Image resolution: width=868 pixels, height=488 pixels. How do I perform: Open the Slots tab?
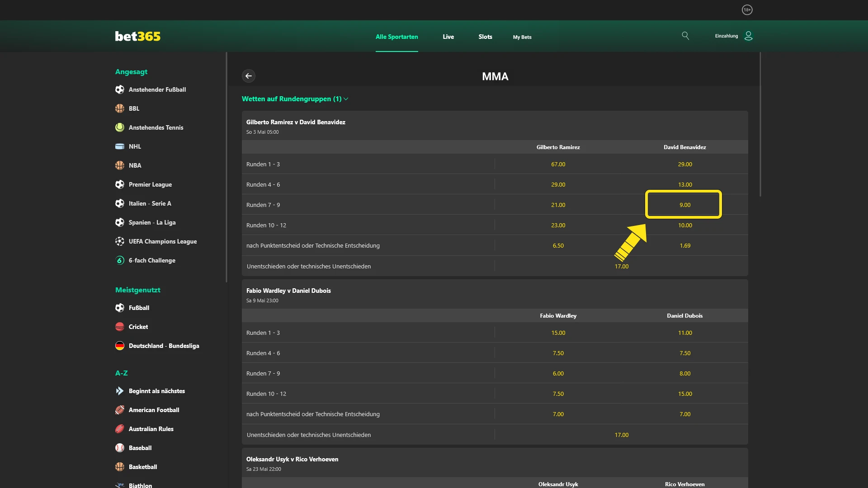pos(485,37)
